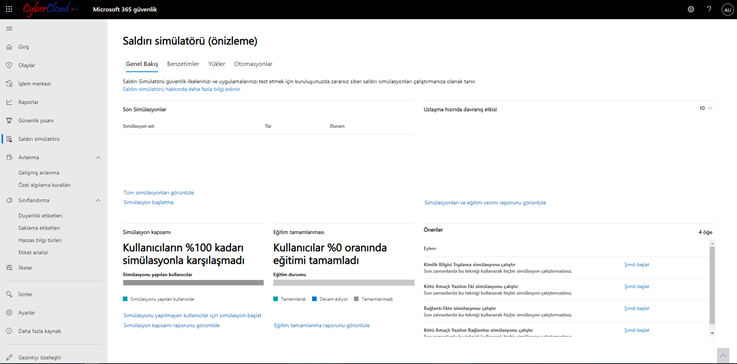This screenshot has width=737, height=364.
Task: Switch to the Yükler tab
Action: (x=217, y=64)
